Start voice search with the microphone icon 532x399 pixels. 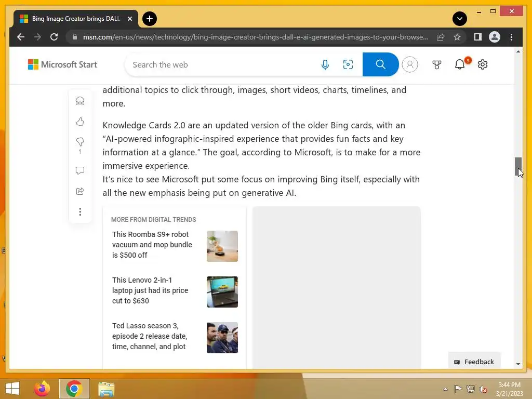325,64
